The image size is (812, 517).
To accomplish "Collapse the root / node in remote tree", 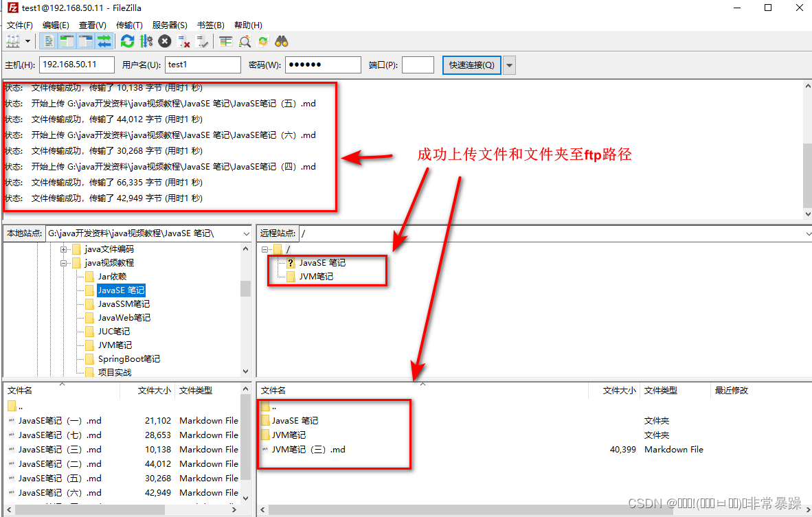I will (x=264, y=250).
